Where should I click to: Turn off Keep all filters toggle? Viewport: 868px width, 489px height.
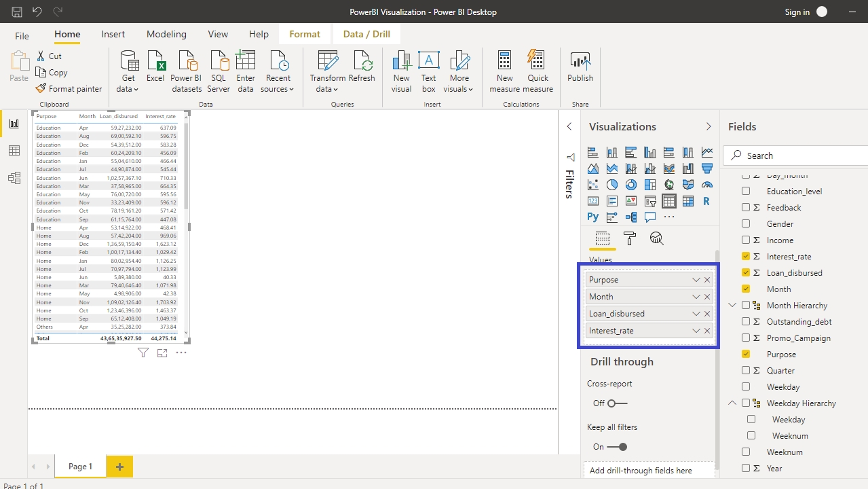point(617,447)
